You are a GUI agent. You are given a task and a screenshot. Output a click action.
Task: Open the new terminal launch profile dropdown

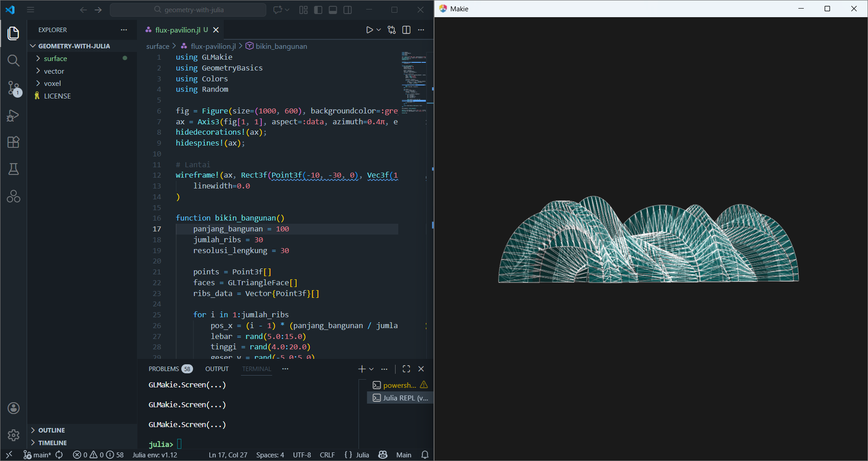pos(372,369)
